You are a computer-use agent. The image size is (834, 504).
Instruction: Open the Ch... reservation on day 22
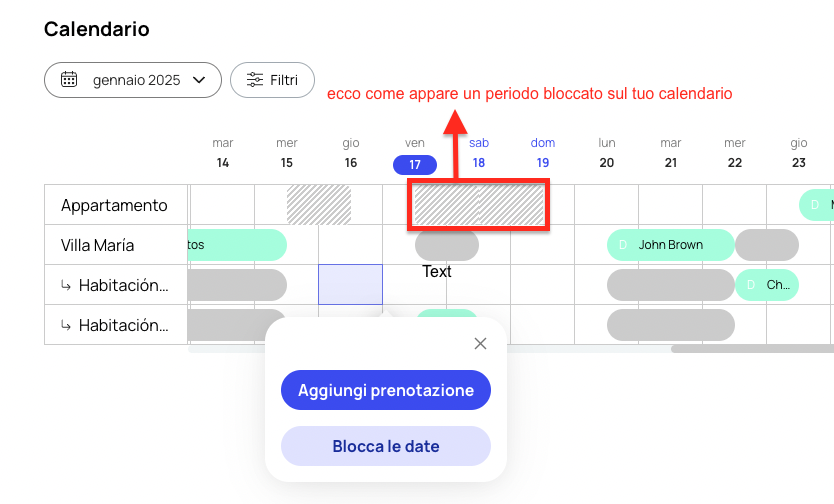[x=767, y=285]
